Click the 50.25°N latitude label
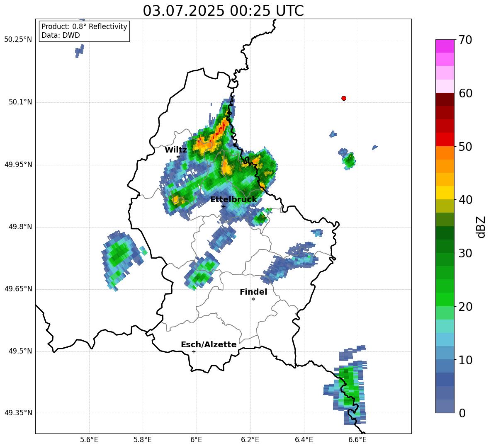The height and width of the screenshot is (448, 491). [18, 40]
